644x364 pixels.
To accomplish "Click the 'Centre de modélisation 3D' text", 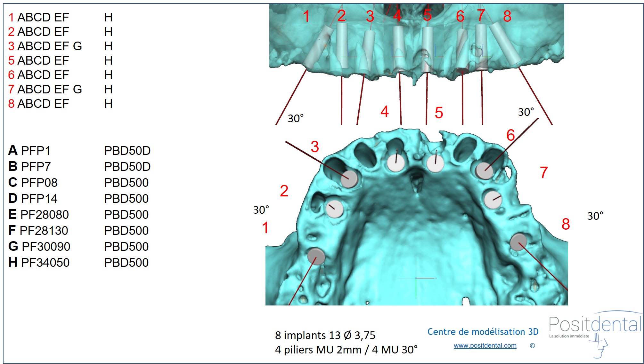I will (x=483, y=332).
